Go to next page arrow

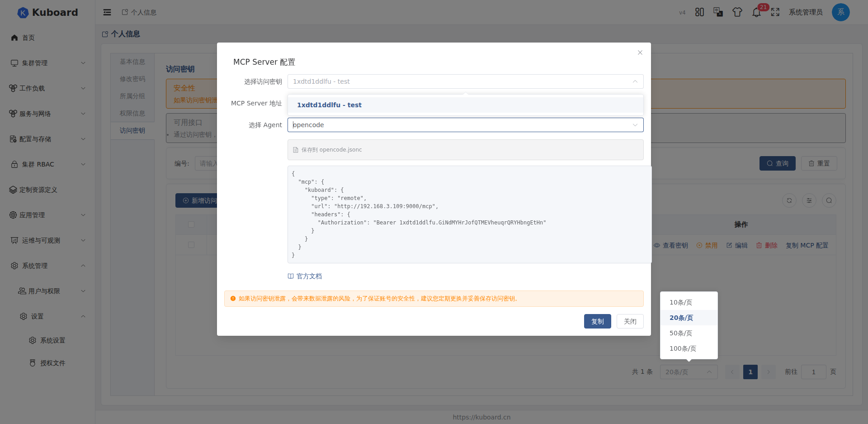point(769,372)
